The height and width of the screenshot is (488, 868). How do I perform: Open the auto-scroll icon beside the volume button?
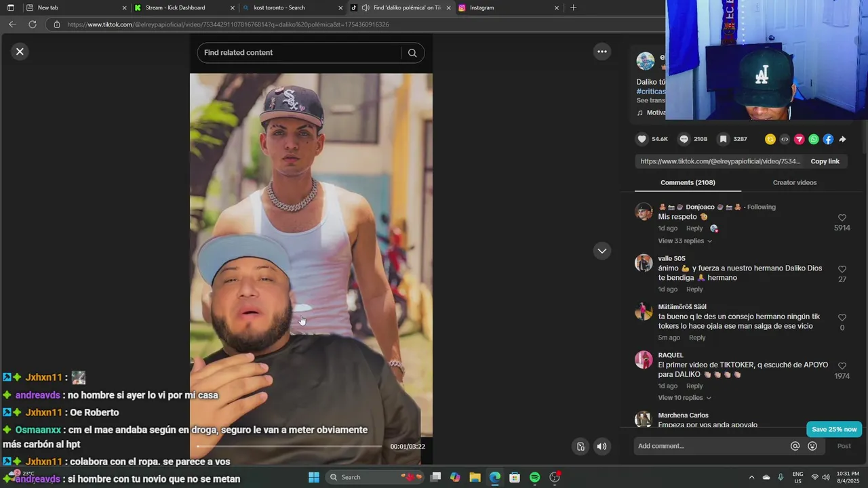pyautogui.click(x=580, y=446)
